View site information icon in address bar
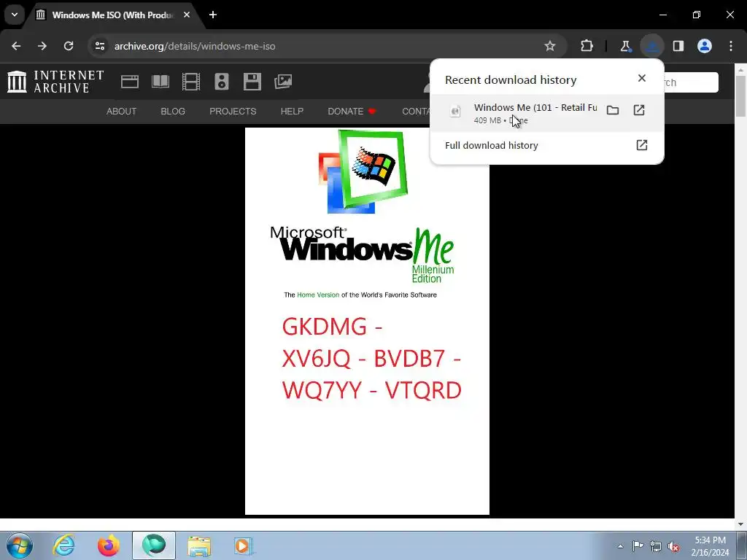The image size is (747, 560). [99, 46]
